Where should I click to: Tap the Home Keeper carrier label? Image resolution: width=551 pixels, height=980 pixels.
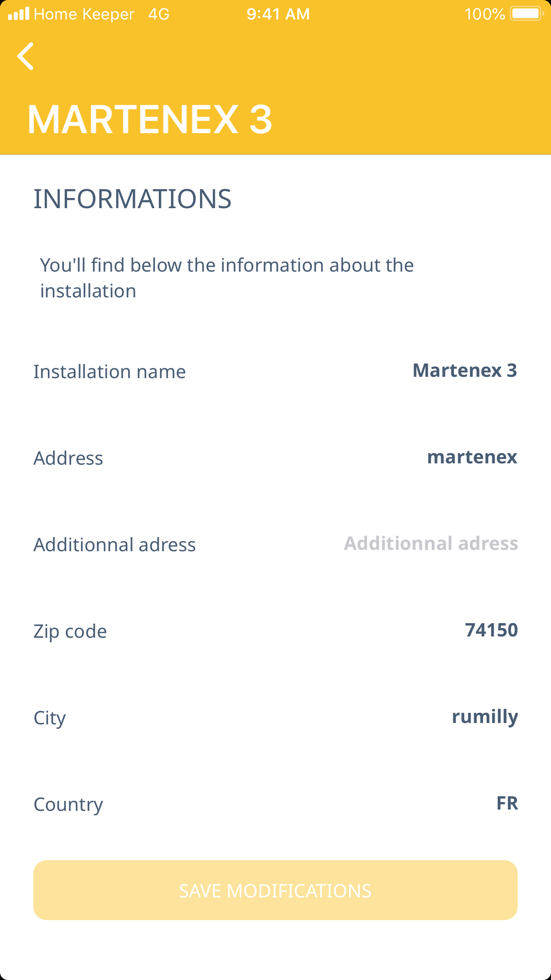tap(84, 14)
